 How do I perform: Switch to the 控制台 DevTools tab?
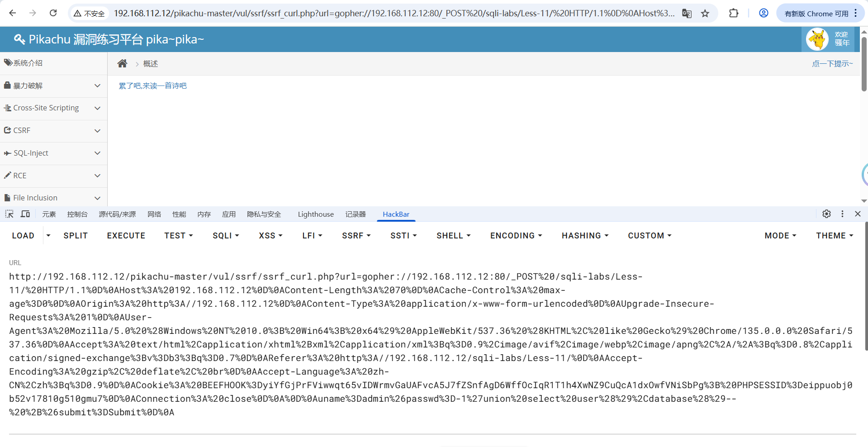(x=77, y=214)
